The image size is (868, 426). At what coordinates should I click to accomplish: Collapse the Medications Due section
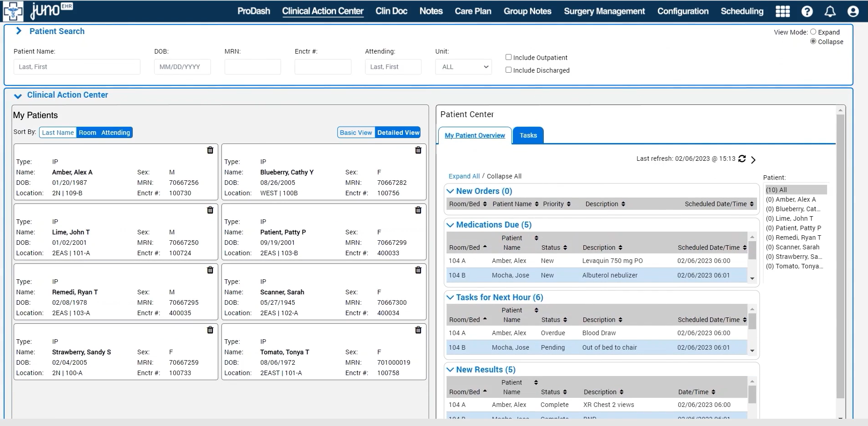(x=450, y=225)
